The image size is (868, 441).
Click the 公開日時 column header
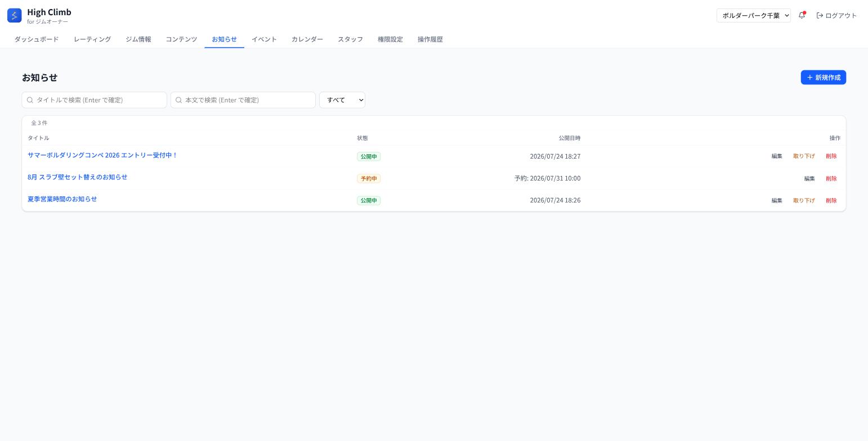tap(570, 138)
